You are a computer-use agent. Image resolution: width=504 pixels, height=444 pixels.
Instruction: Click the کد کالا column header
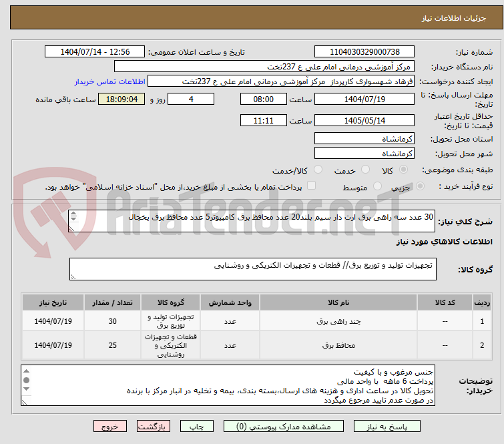445,302
